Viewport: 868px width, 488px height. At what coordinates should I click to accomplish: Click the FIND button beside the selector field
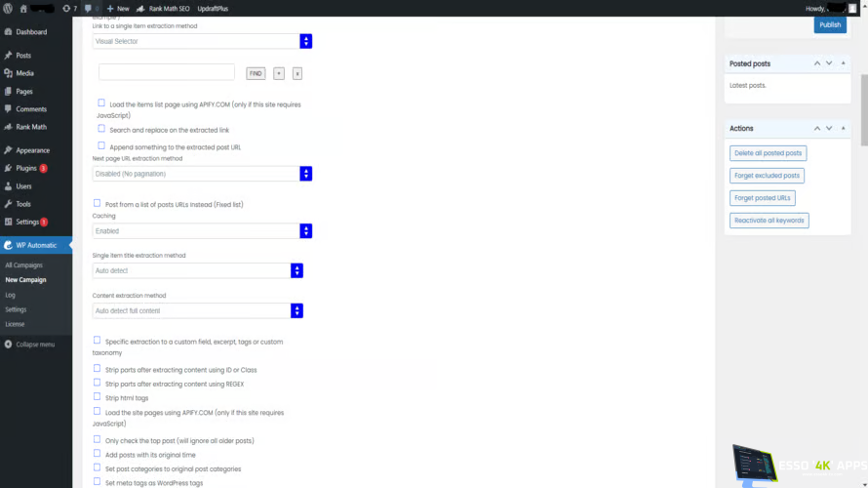click(x=256, y=73)
